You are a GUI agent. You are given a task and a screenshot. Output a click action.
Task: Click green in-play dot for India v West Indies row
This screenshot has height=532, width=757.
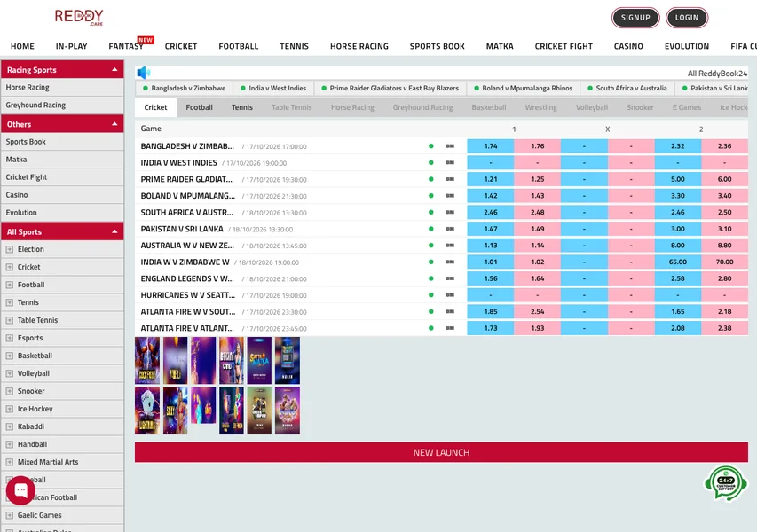coord(431,162)
